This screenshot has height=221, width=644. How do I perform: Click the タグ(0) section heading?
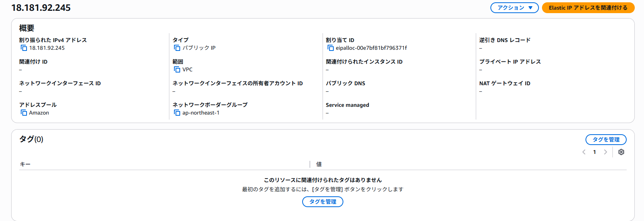pyautogui.click(x=31, y=139)
